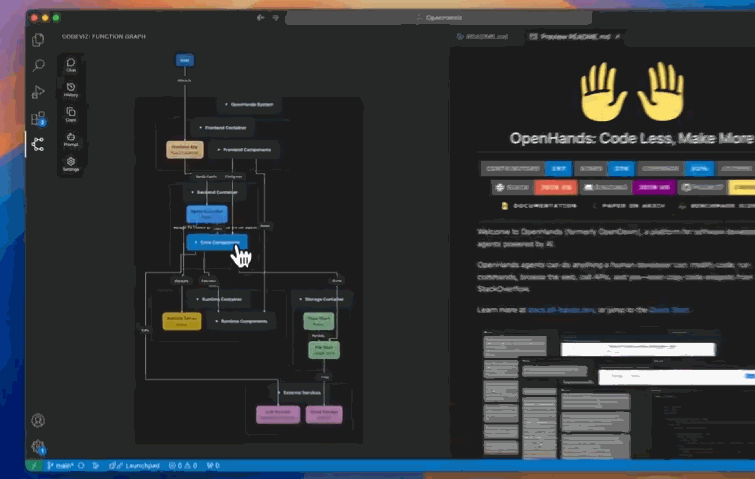Click the Documentation link in README preview
755x479 pixels.
541,205
